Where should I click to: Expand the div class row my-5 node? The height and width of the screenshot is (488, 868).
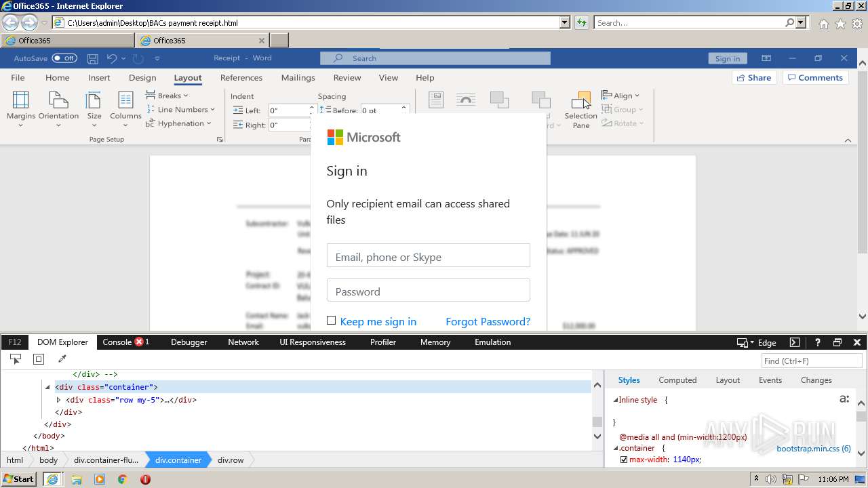pyautogui.click(x=58, y=400)
